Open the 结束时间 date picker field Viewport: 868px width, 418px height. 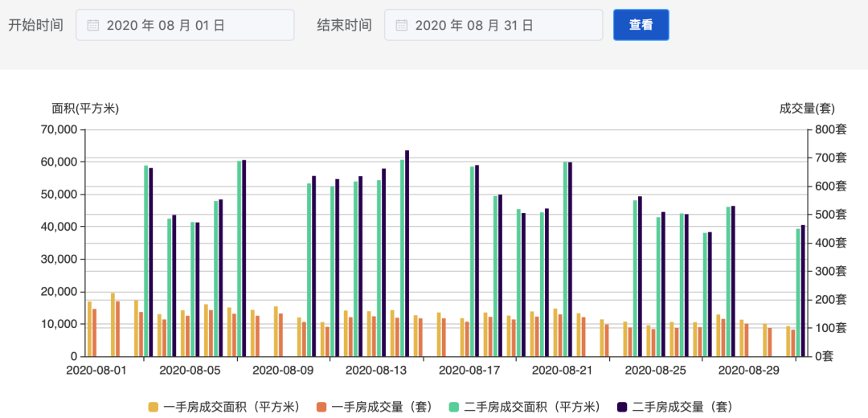point(493,25)
